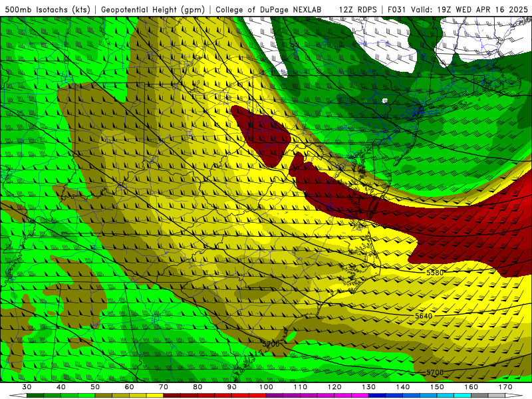532x399 pixels.
Task: Click the 100 value on the color scale
Action: 267,387
